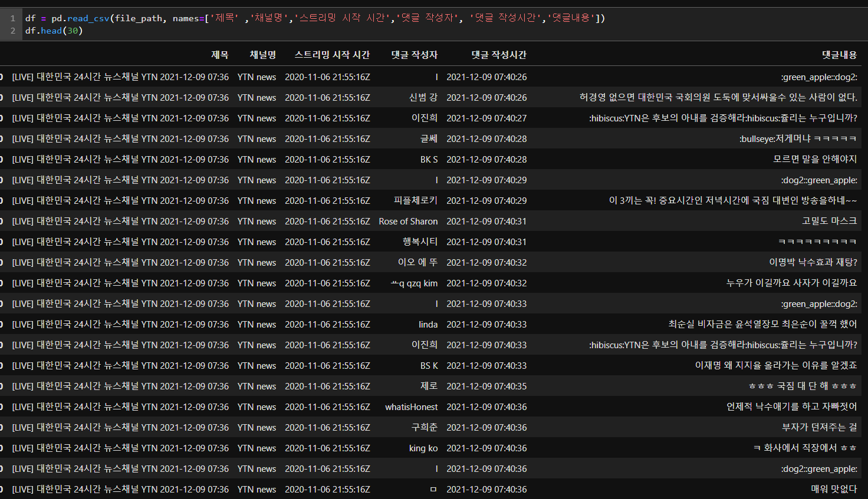Select comment time 2021-12-09 07:40:27
The height and width of the screenshot is (499, 868).
coord(486,118)
